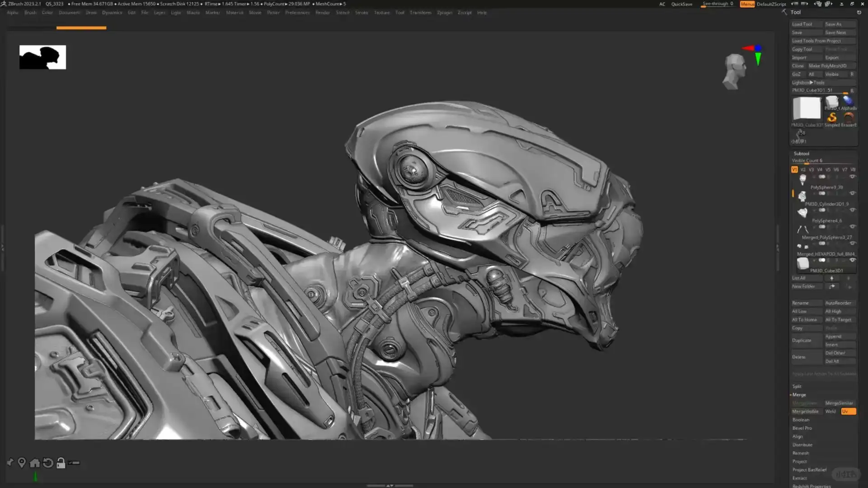Switch to the V2 subtool page tab

point(803,169)
